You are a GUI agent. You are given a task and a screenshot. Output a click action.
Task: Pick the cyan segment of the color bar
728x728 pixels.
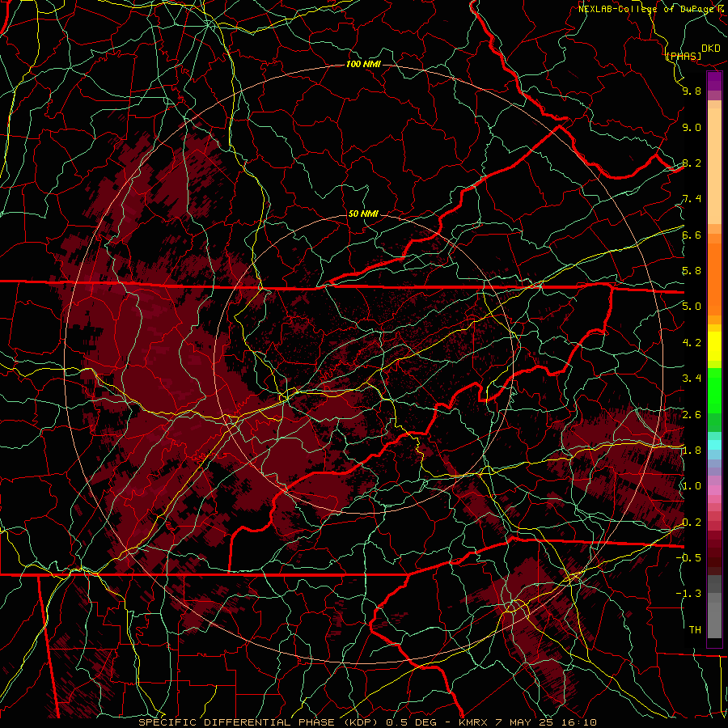pos(714,445)
